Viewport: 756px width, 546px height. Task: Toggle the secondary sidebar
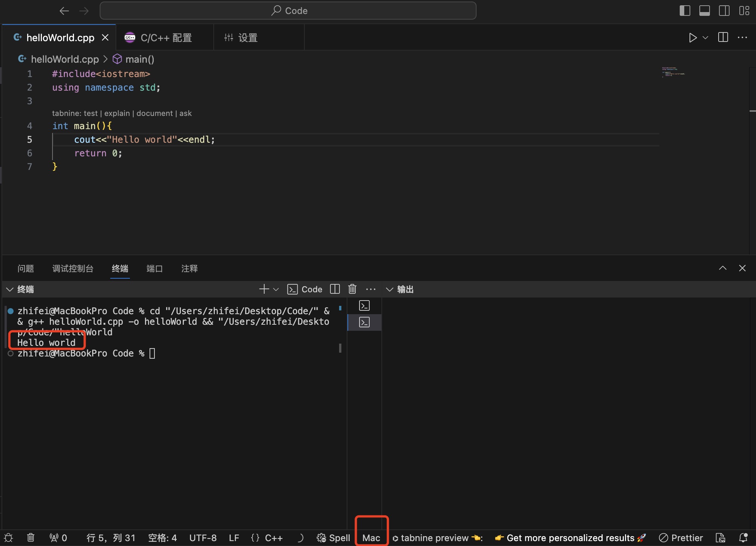(725, 11)
